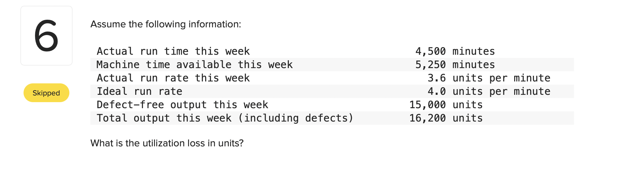
Task: Click the 4,500 minutes value
Action: (455, 51)
